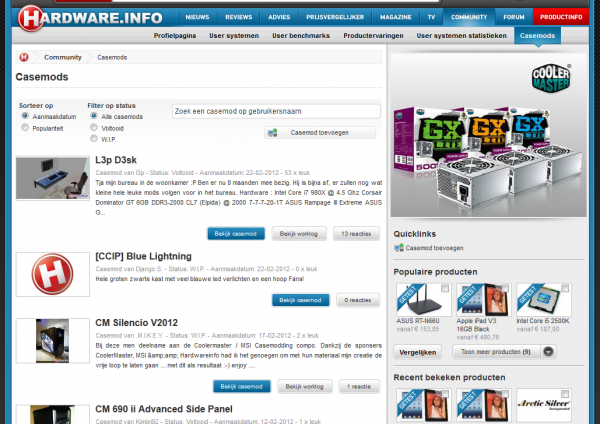600x424 pixels.
Task: Click Bekijk worklog for L3p D3sk
Action: coord(299,234)
